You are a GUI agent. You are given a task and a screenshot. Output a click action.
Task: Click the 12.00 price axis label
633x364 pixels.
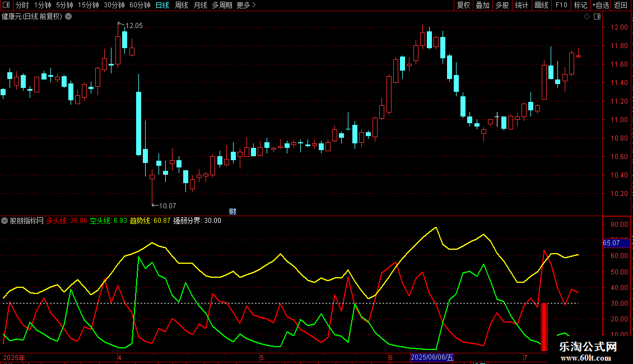(619, 27)
